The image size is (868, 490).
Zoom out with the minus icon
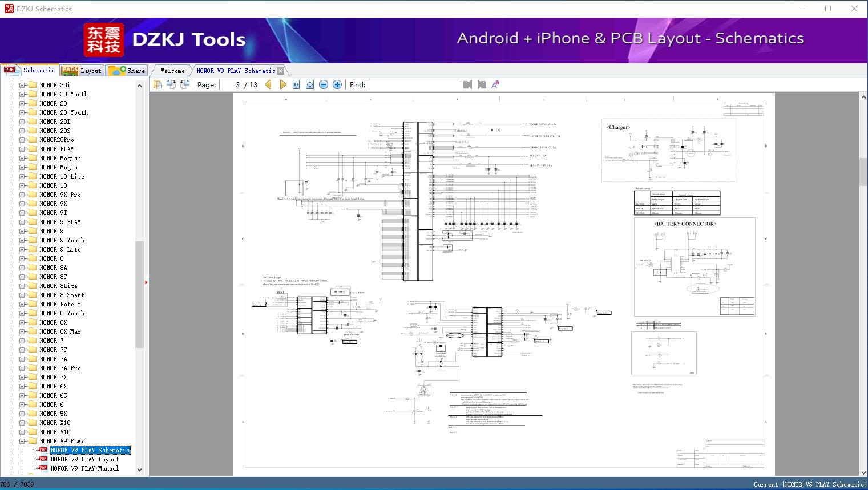click(x=324, y=84)
